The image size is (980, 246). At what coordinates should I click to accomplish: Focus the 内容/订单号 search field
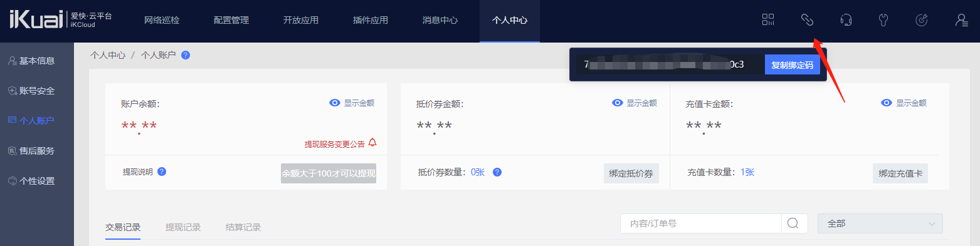701,223
